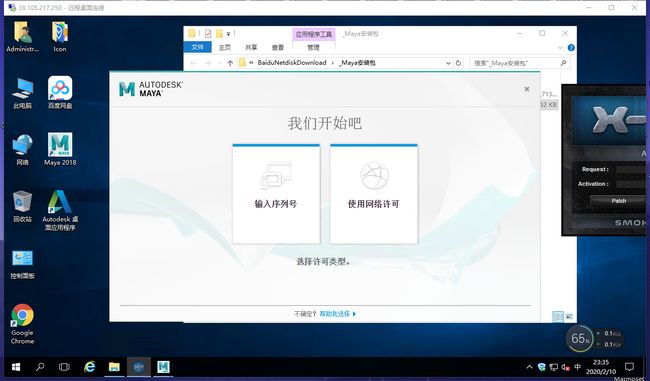This screenshot has height=381, width=650.
Task: Click BaiduNetdiskDownload in the address path
Action: pos(291,63)
